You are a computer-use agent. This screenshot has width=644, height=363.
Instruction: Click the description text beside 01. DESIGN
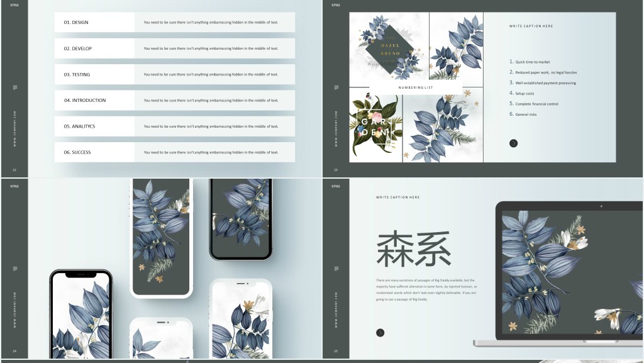[x=211, y=22]
